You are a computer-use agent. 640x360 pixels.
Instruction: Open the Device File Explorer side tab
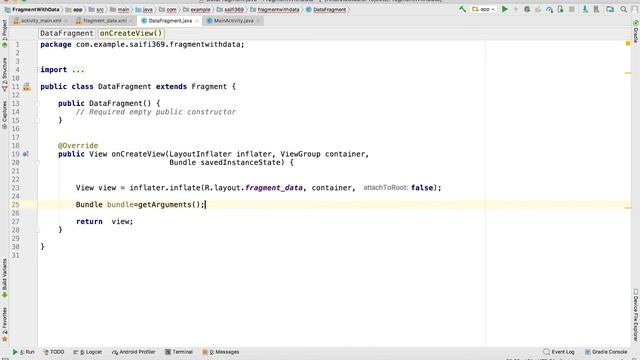(x=636, y=315)
